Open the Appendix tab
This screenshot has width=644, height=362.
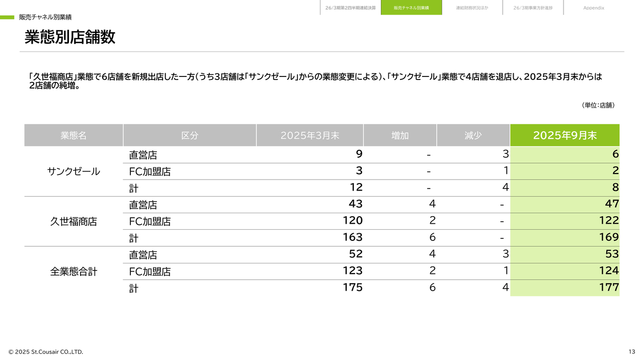click(x=594, y=8)
